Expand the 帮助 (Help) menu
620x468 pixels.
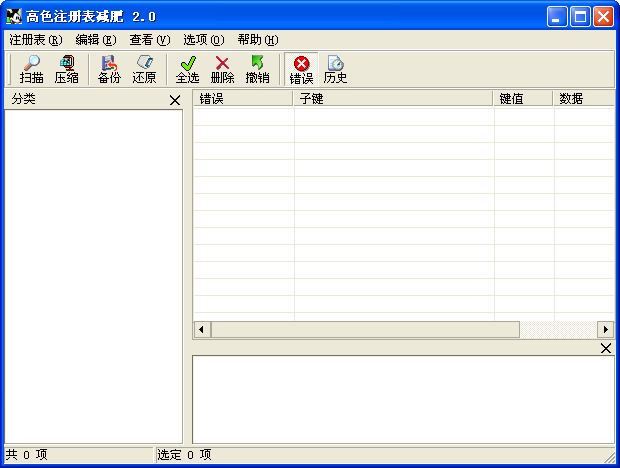257,40
